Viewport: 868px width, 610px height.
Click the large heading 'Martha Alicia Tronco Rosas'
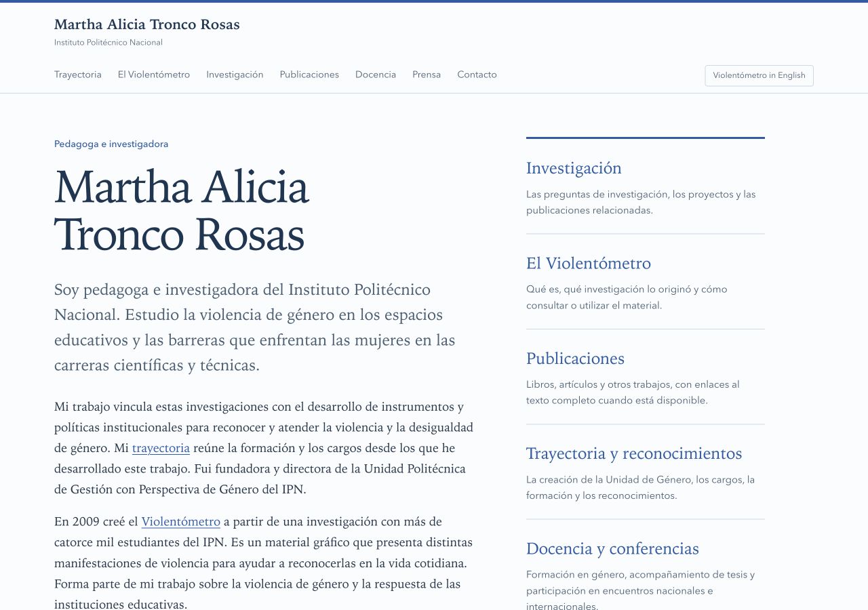(182, 211)
